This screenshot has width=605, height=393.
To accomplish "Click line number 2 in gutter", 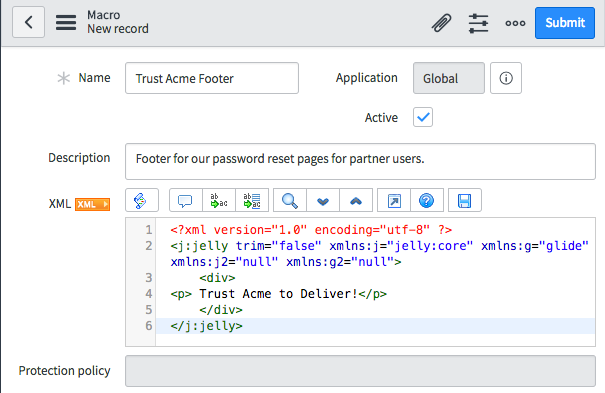I will pyautogui.click(x=149, y=246).
